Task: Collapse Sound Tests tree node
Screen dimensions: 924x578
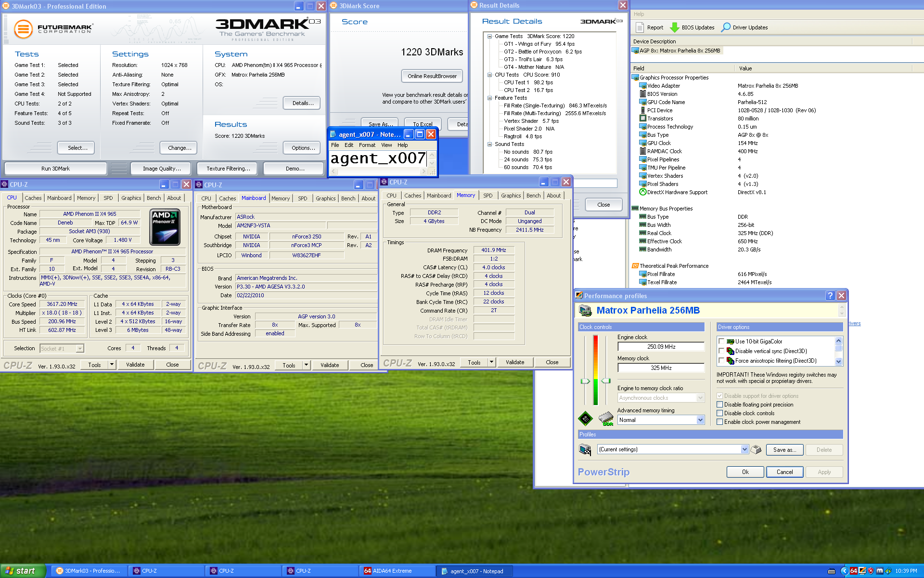Action: [x=489, y=144]
